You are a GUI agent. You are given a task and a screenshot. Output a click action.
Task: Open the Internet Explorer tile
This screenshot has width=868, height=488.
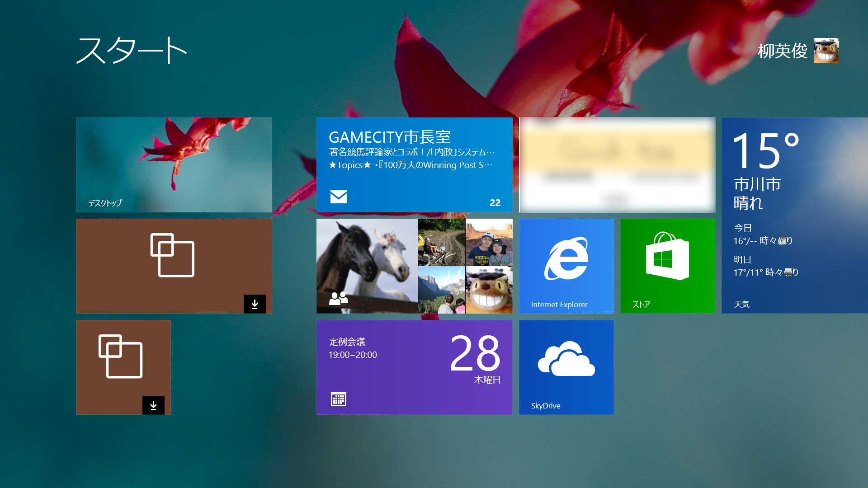pos(566,266)
